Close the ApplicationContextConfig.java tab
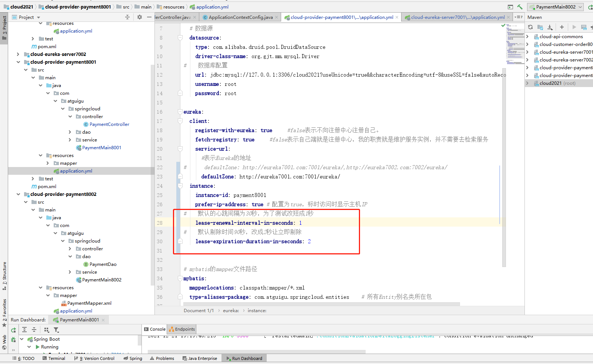The image size is (593, 364). (x=276, y=17)
